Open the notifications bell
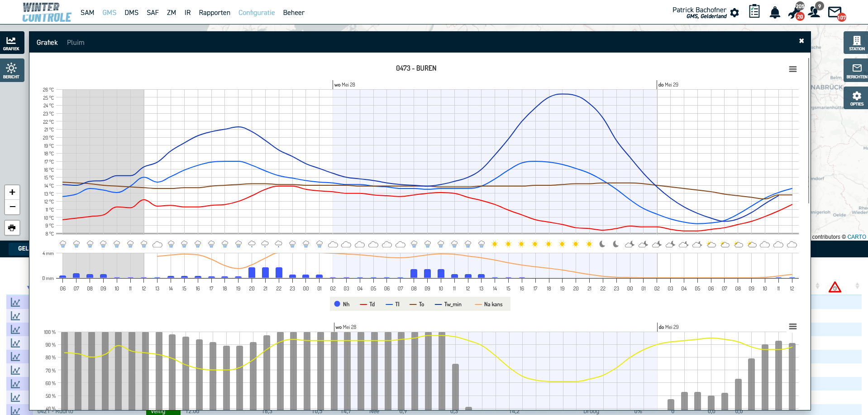 [775, 12]
